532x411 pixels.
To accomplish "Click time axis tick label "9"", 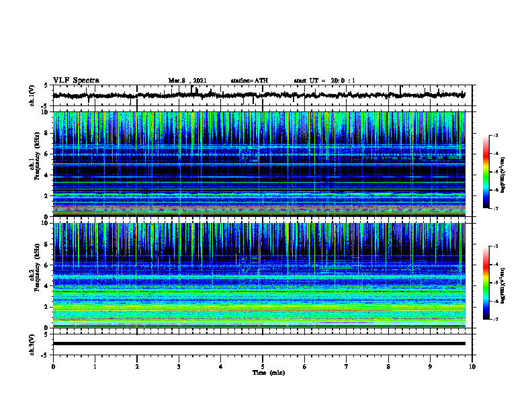I will (430, 367).
